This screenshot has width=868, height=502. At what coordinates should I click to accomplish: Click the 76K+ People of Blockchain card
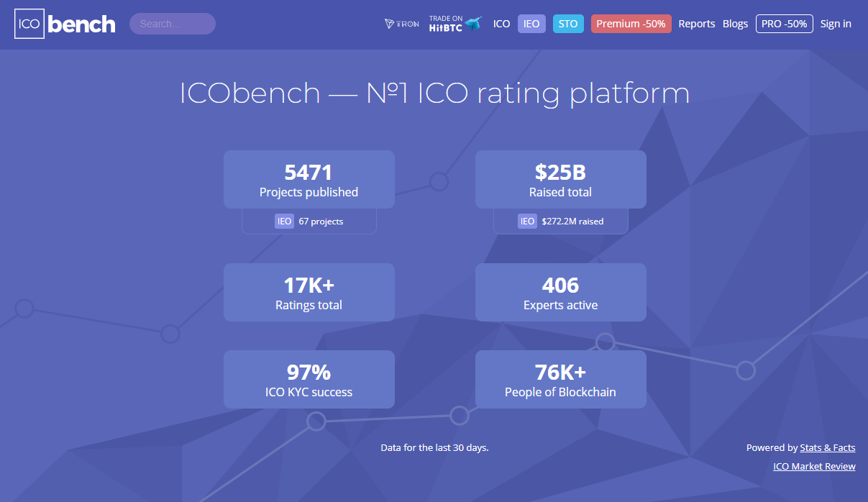click(x=560, y=379)
